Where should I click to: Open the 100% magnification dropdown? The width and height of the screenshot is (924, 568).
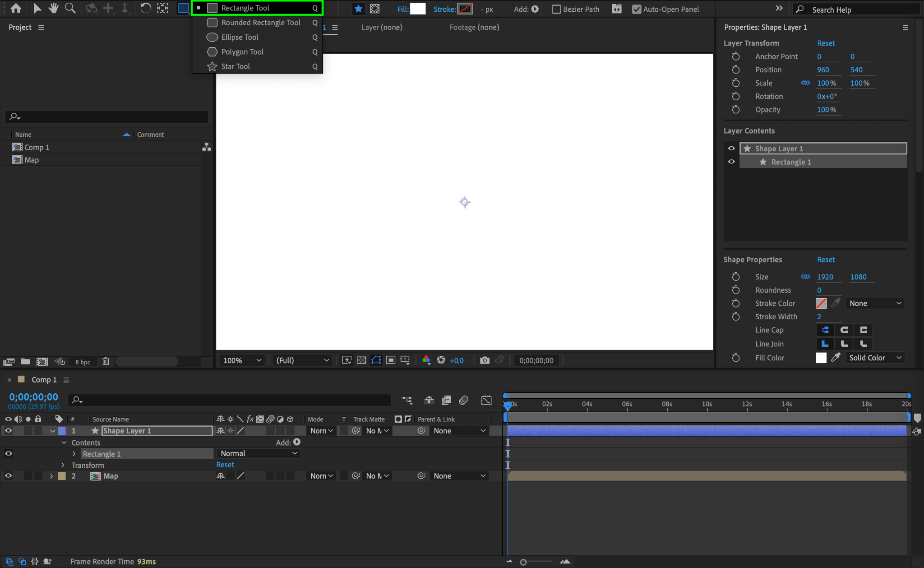(242, 360)
